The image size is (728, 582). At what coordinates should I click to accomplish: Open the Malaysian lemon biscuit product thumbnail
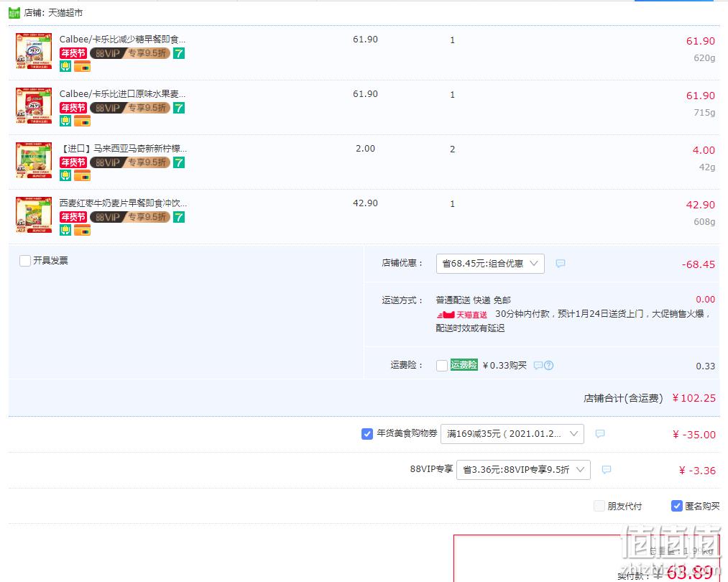click(x=34, y=160)
